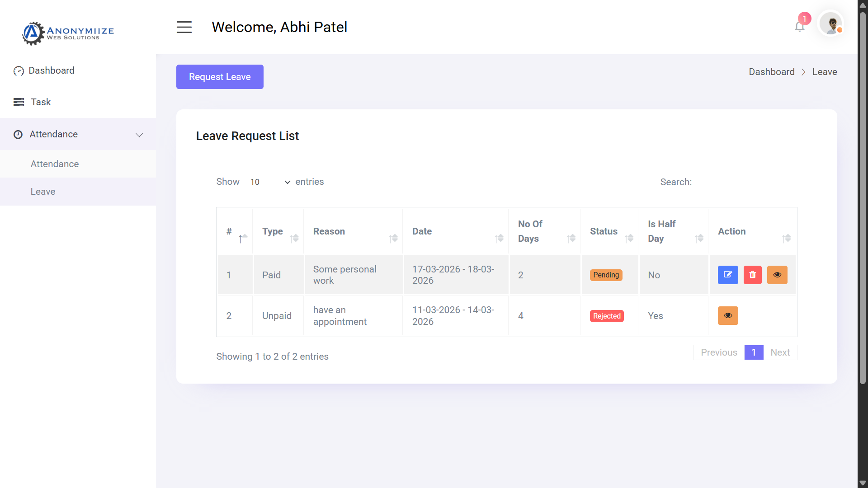868x488 pixels.
Task: Click the Next pagination button
Action: coord(780,352)
